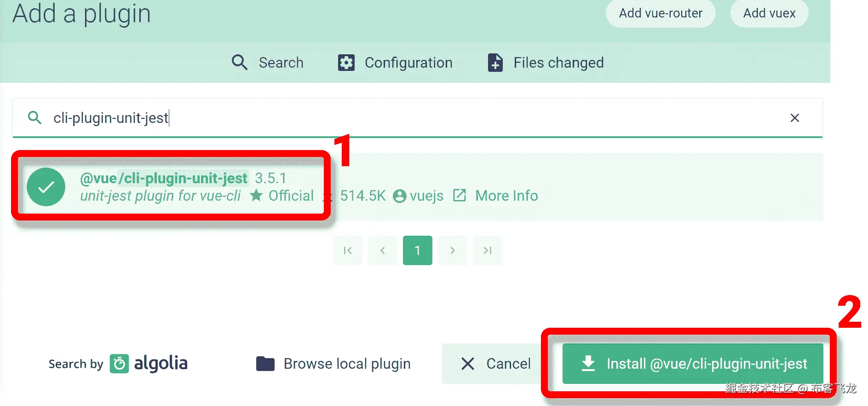Go to previous page of results
This screenshot has width=868, height=406.
coord(383,250)
